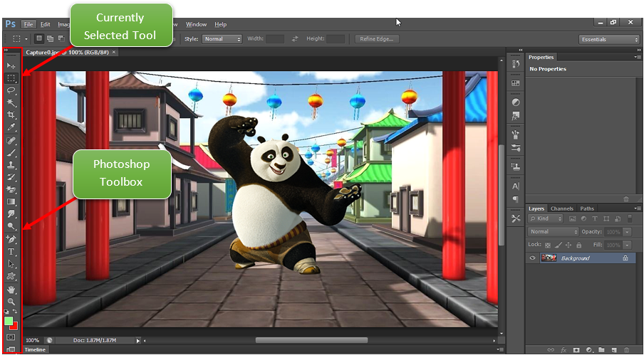Select the Custom Shape tool
This screenshot has height=355, width=644.
(x=11, y=276)
